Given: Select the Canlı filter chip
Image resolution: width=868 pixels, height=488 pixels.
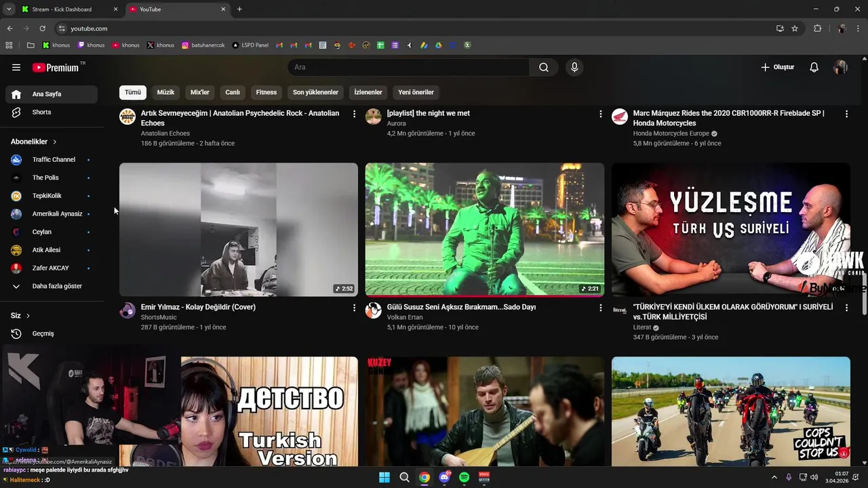Looking at the screenshot, I should [233, 92].
